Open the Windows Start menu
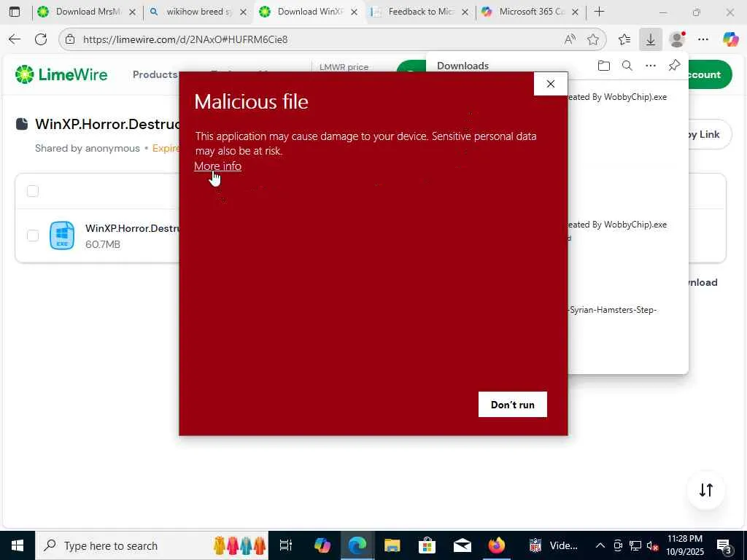 click(18, 545)
